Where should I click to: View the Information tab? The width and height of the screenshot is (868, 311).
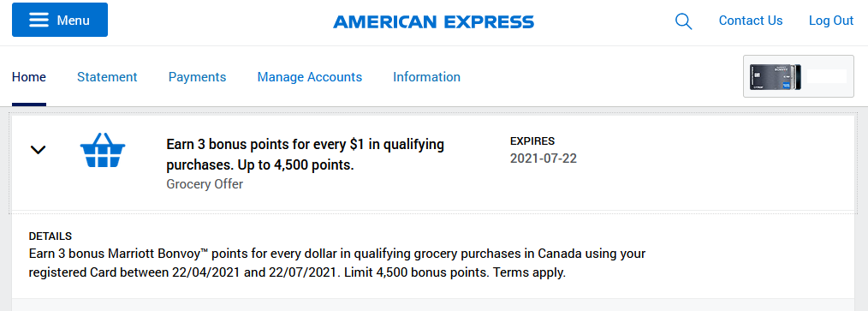point(426,77)
